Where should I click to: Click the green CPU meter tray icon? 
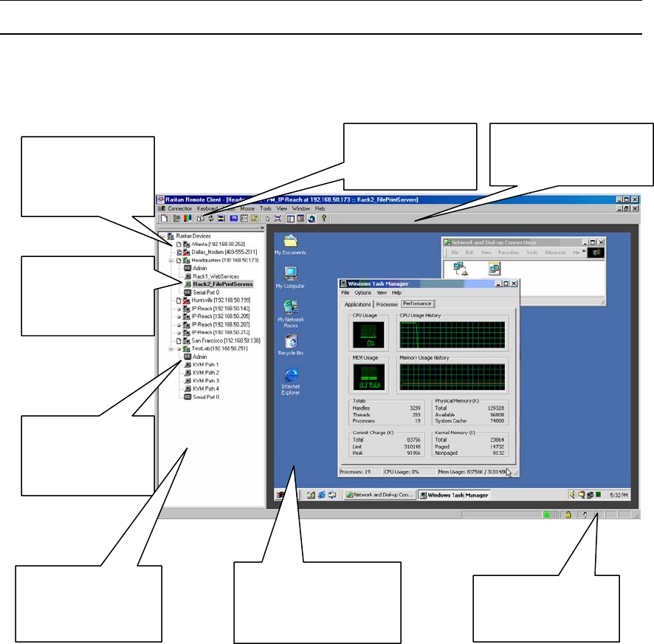click(x=598, y=495)
